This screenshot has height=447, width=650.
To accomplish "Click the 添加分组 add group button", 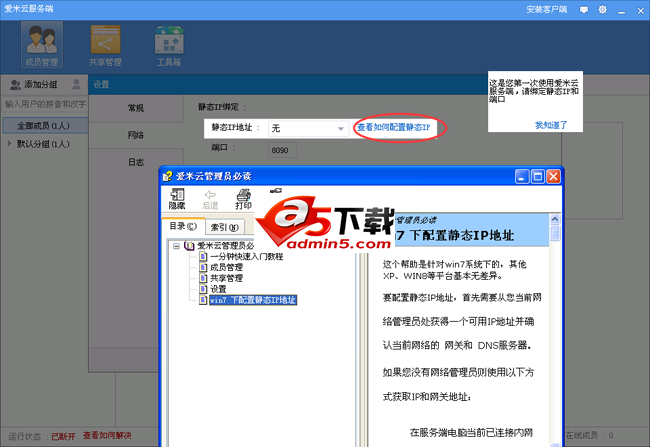I will tap(34, 85).
